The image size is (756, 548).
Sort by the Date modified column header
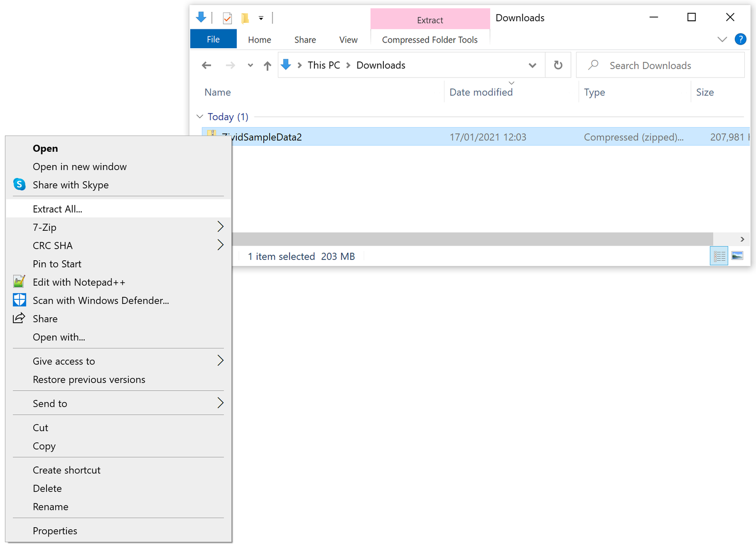coord(481,92)
